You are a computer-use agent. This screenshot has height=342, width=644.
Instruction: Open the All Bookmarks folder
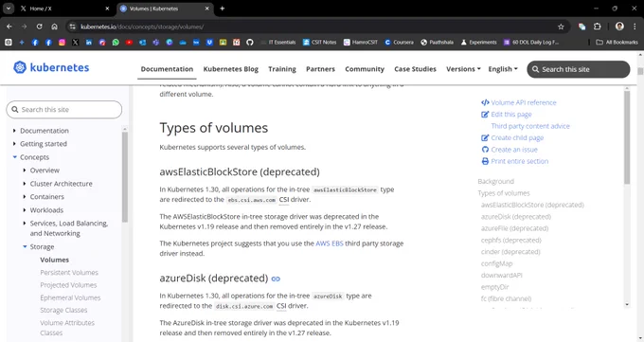[617, 43]
